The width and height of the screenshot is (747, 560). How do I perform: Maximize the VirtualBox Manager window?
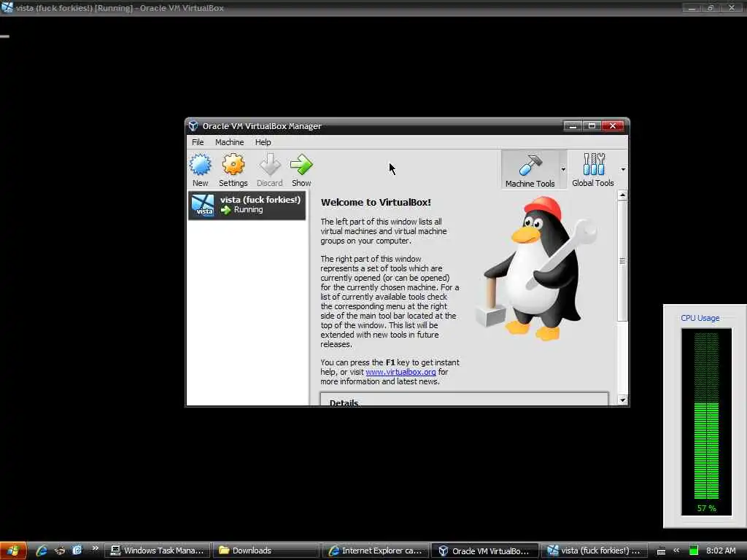point(592,125)
